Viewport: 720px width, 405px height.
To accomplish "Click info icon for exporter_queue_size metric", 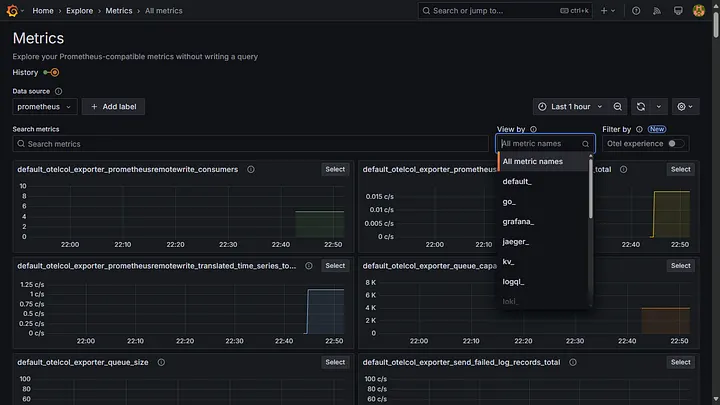I will 161,362.
